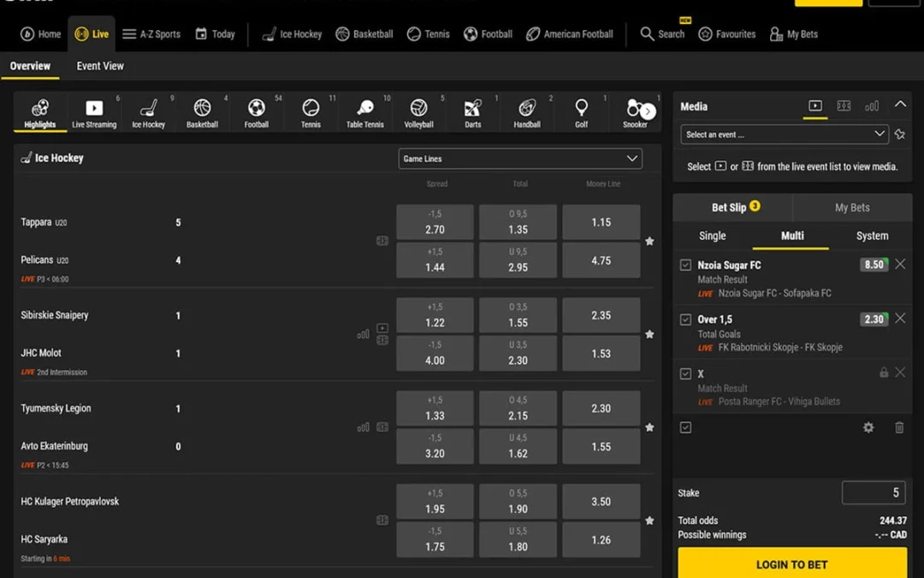Open the match tracker icon in Media panel

[844, 106]
